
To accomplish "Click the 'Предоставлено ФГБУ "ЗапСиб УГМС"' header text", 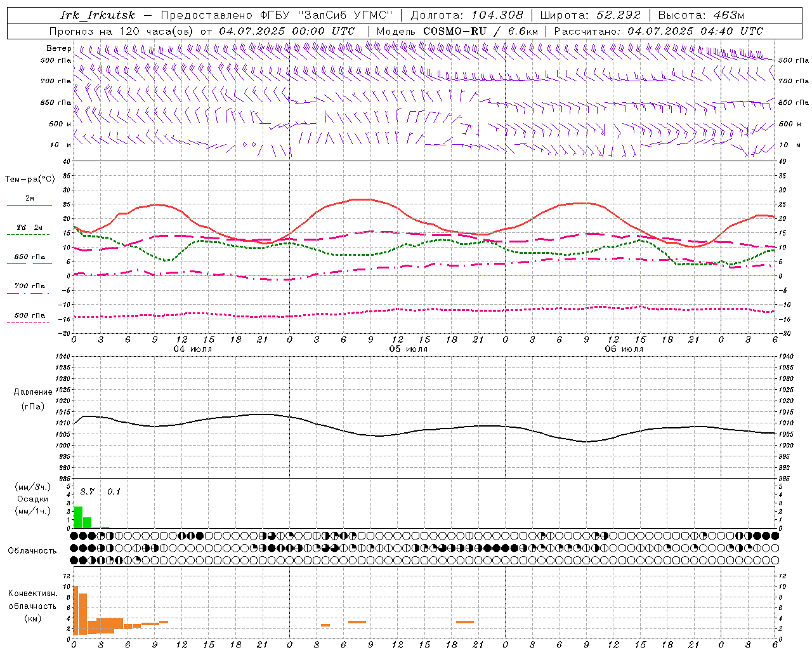I will point(277,15).
